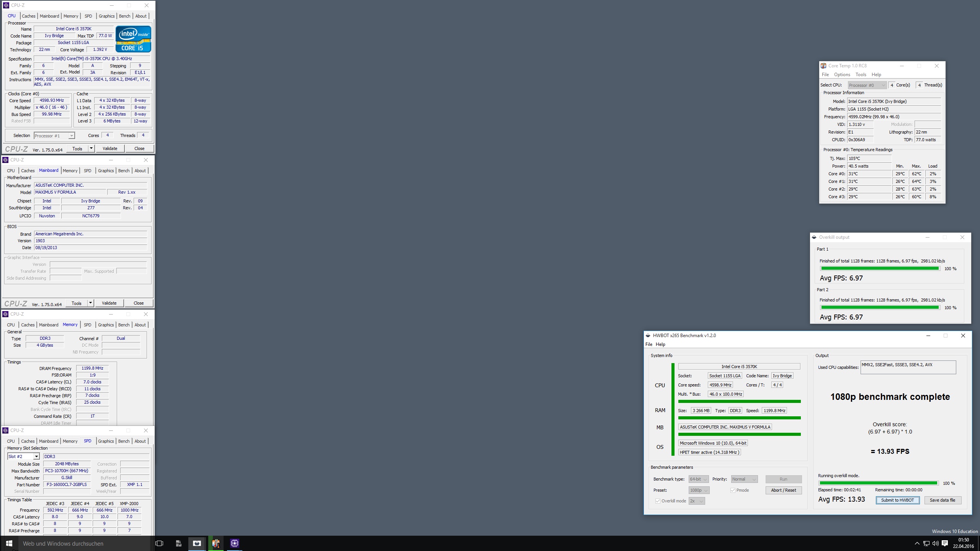The height and width of the screenshot is (551, 980).
Task: Click the Windows search box
Action: pos(84,543)
